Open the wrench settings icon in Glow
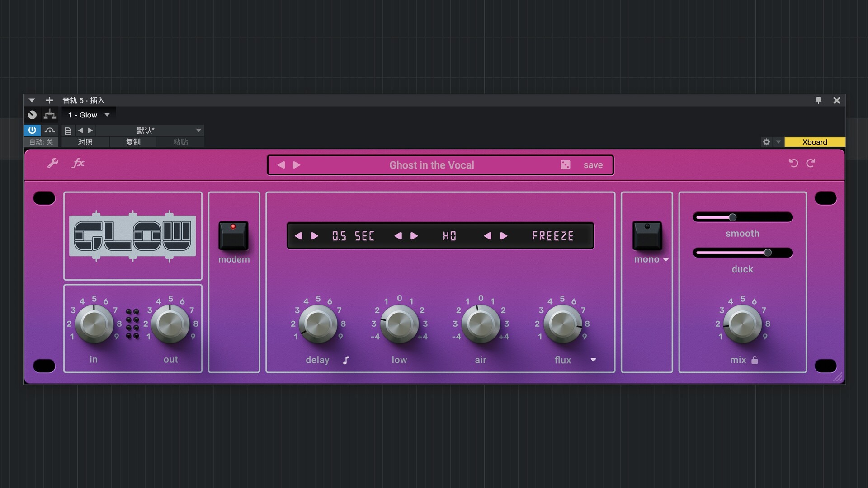The image size is (868, 488). coord(53,163)
